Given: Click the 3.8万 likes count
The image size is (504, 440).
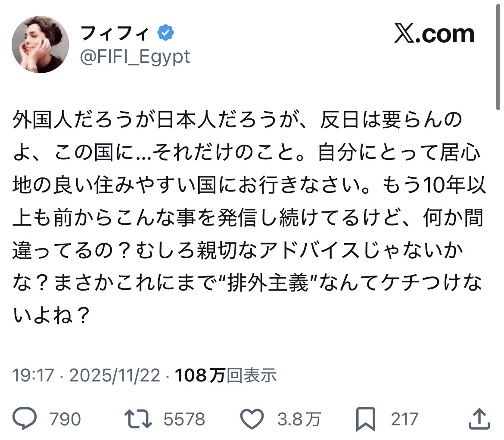Looking at the screenshot, I should (x=299, y=419).
